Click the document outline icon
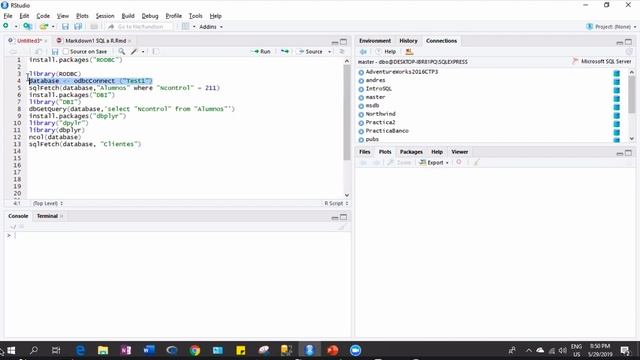 pyautogui.click(x=342, y=51)
